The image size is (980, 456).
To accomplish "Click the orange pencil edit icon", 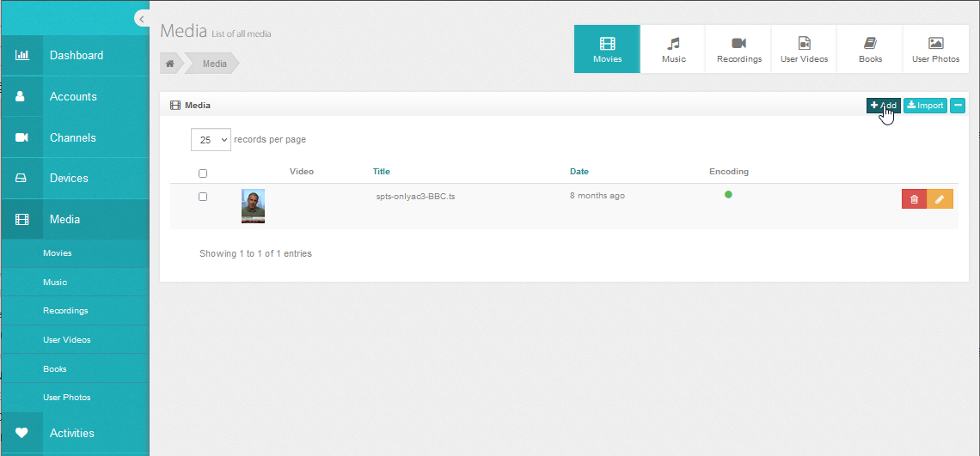I will coord(940,199).
